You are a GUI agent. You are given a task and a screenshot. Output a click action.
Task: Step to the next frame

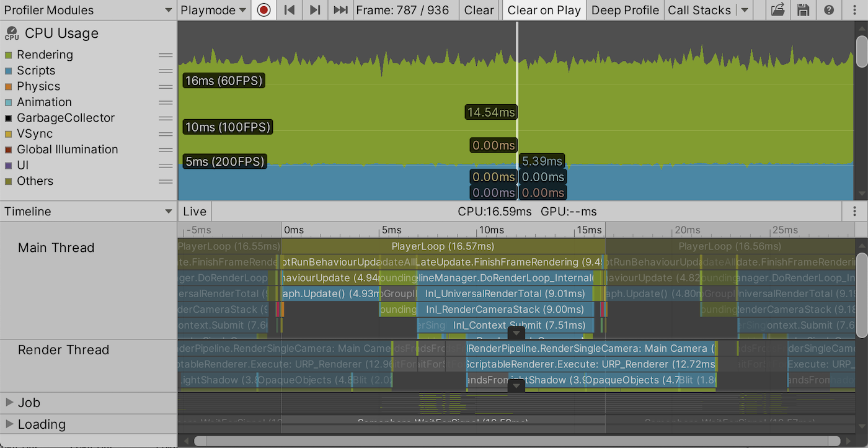tap(315, 10)
